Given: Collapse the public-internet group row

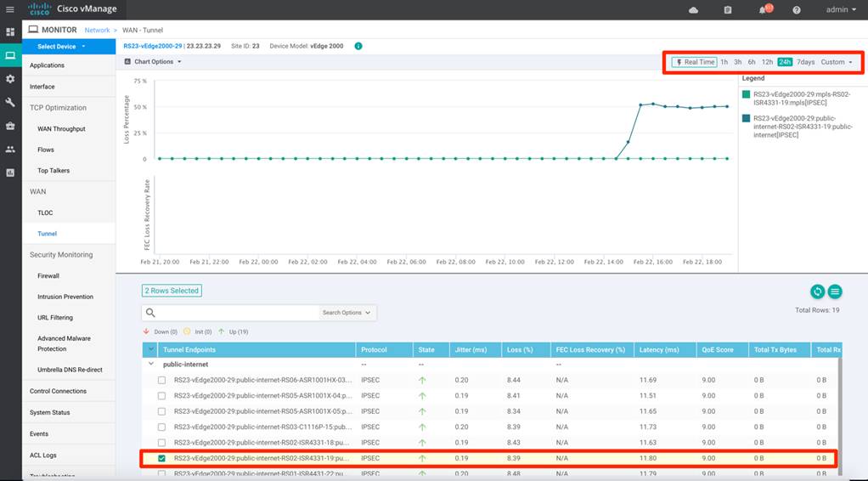Looking at the screenshot, I should (151, 365).
